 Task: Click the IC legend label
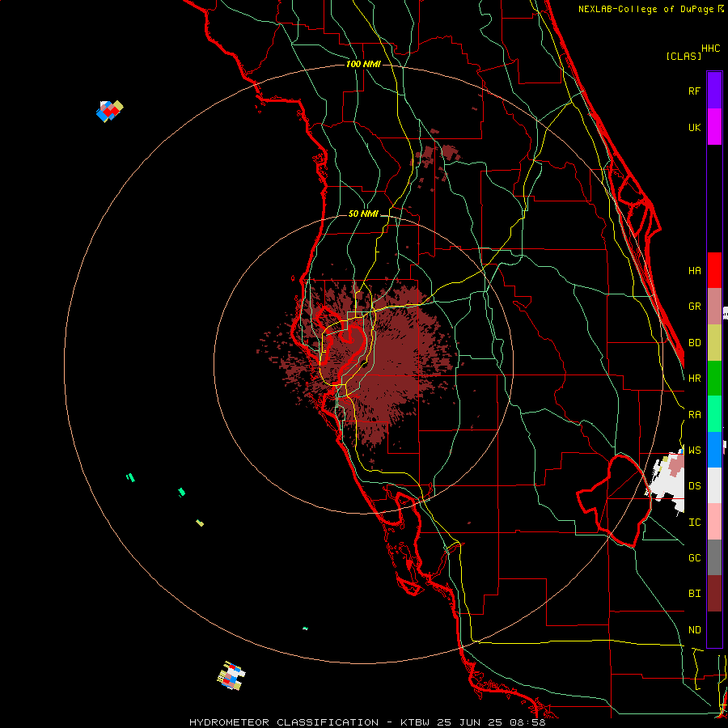point(694,523)
